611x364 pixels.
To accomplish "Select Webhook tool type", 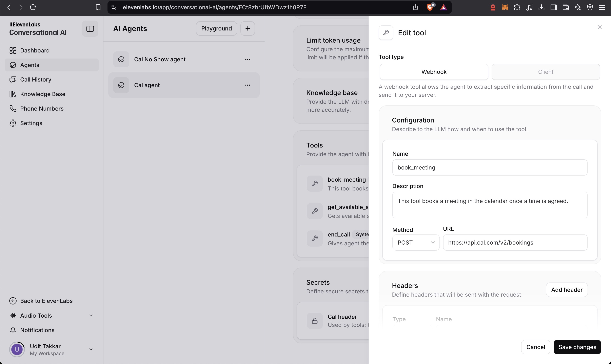I will coord(434,72).
